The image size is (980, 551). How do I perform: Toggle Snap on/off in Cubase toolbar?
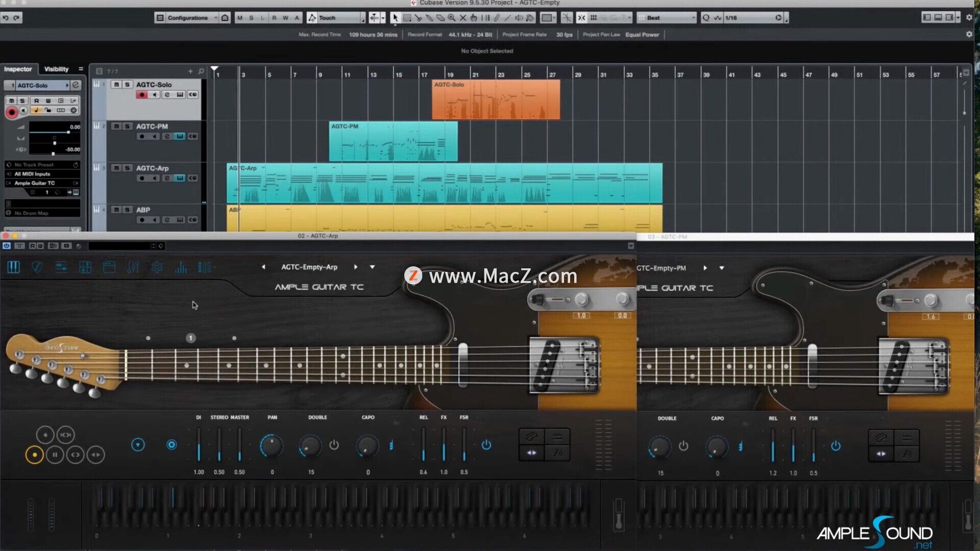click(581, 18)
